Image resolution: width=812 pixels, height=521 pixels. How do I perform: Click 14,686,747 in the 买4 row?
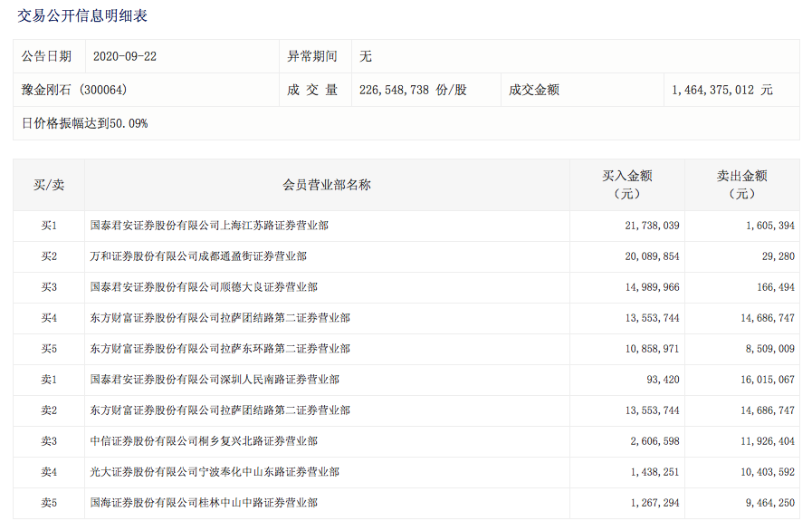click(768, 318)
